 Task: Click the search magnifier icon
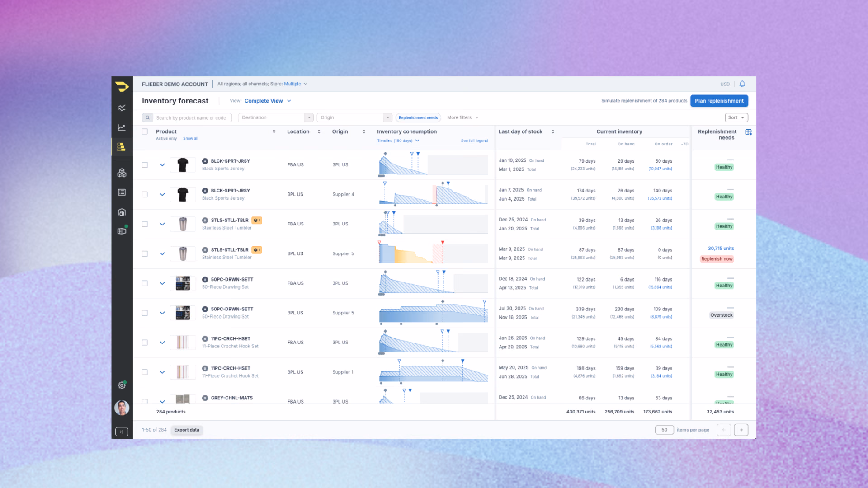[147, 117]
